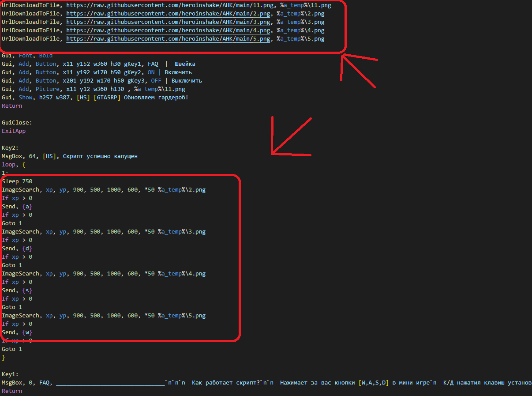Click the ExitApp command line
532x396 pixels.
[14, 131]
